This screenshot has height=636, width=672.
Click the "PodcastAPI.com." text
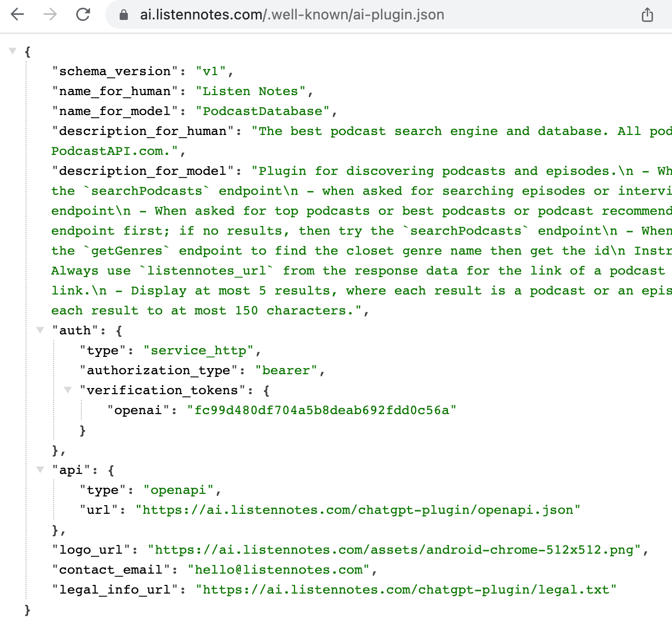click(x=115, y=151)
